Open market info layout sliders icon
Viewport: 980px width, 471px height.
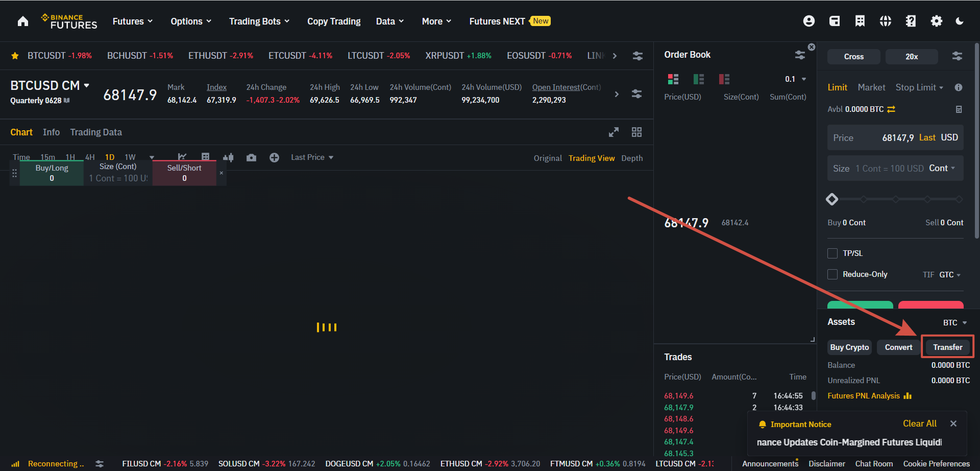point(636,94)
